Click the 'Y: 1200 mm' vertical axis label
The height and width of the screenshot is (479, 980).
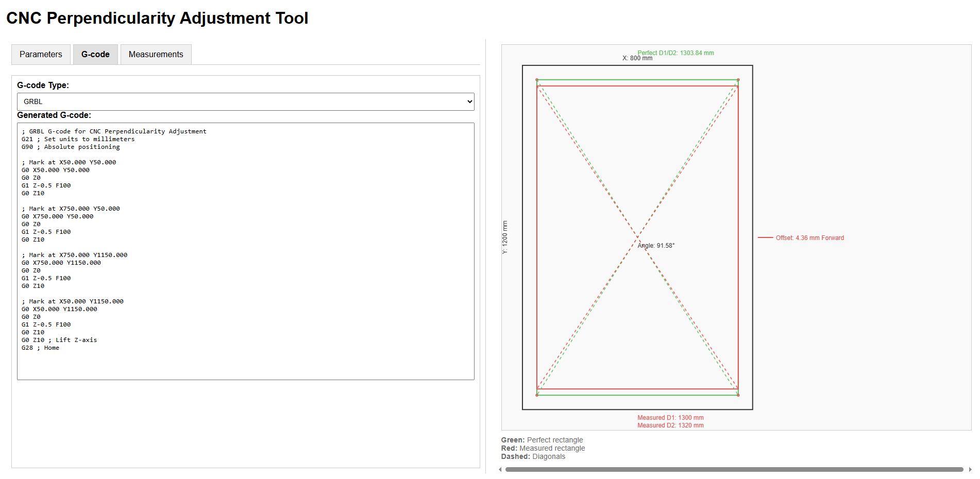505,237
